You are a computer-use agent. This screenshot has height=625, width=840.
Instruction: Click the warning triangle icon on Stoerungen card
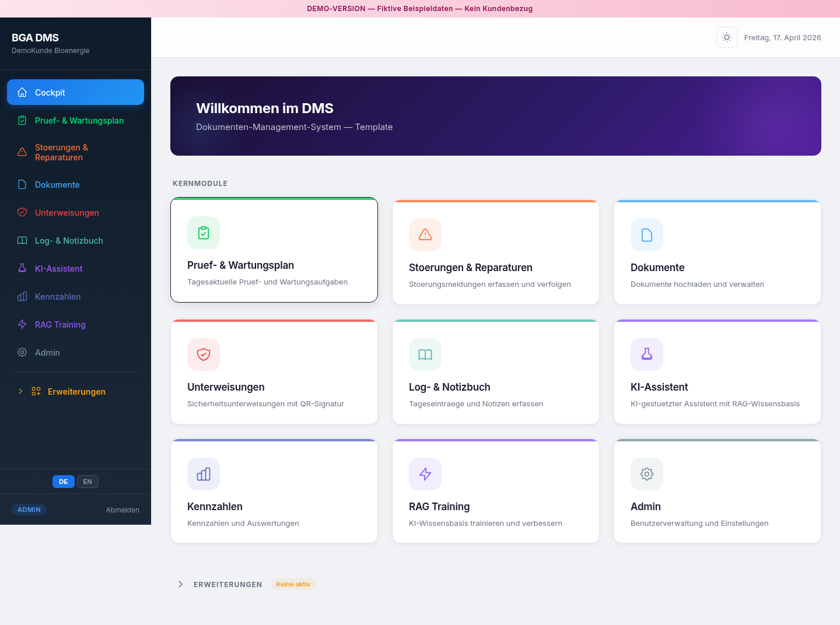click(425, 235)
